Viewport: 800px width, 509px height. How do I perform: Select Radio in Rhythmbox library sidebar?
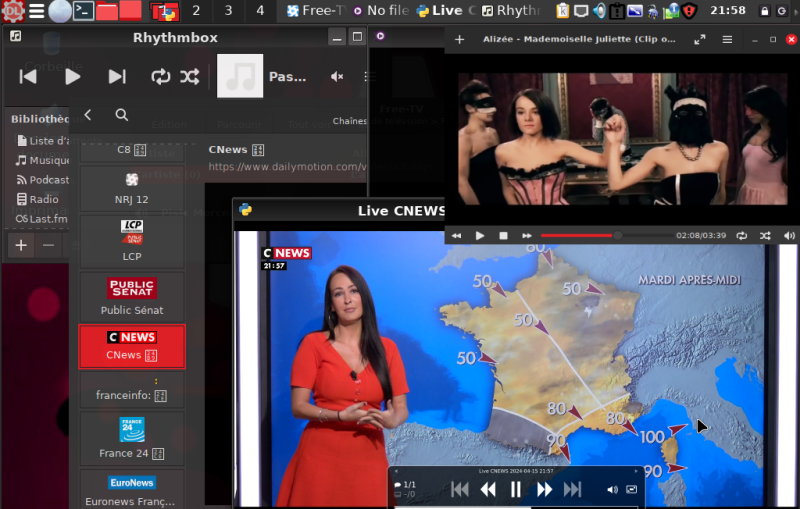(x=43, y=199)
